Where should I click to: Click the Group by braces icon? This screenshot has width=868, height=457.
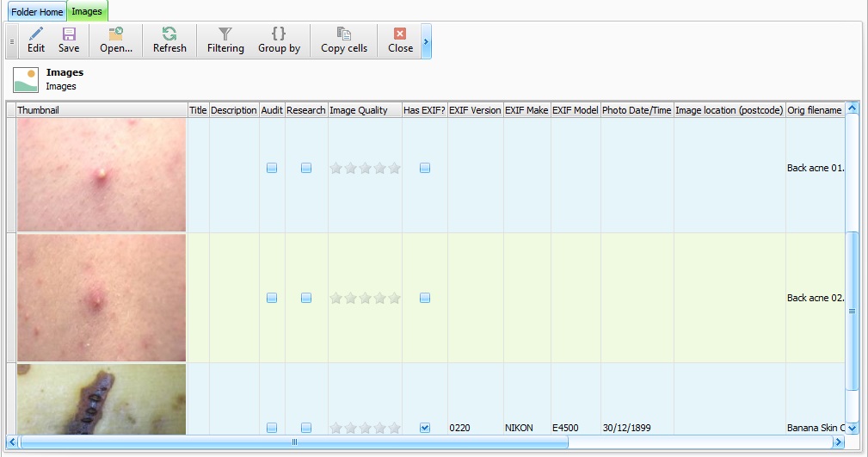pyautogui.click(x=279, y=34)
